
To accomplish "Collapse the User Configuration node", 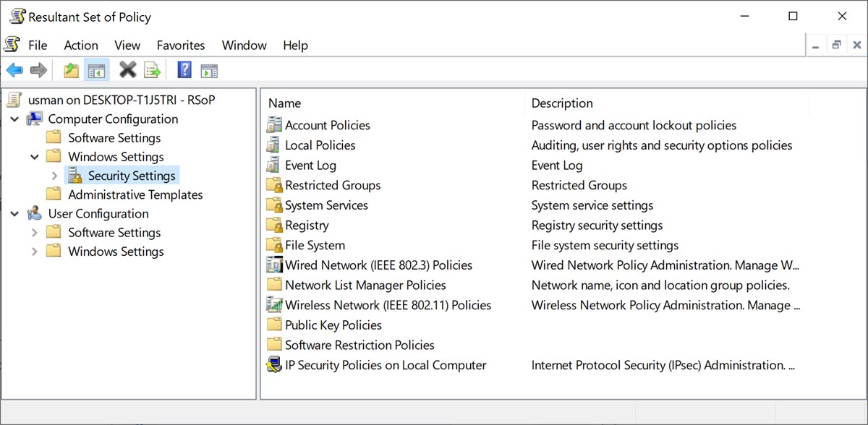I will [x=15, y=214].
